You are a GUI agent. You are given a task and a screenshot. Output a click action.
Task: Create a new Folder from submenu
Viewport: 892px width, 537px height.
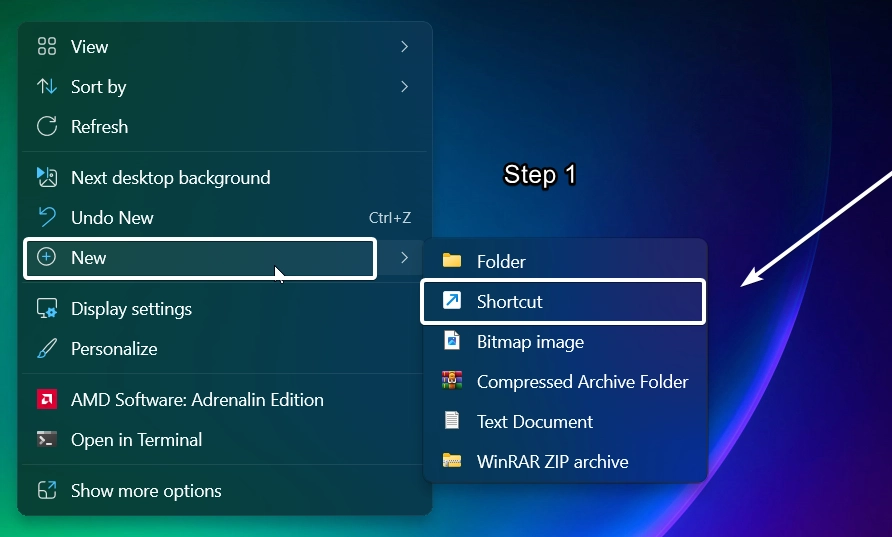tap(564, 261)
